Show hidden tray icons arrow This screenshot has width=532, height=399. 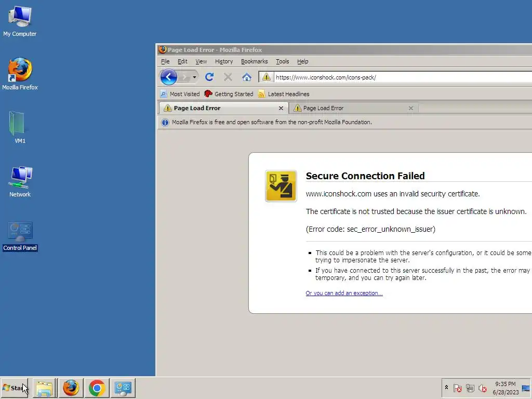pyautogui.click(x=446, y=388)
